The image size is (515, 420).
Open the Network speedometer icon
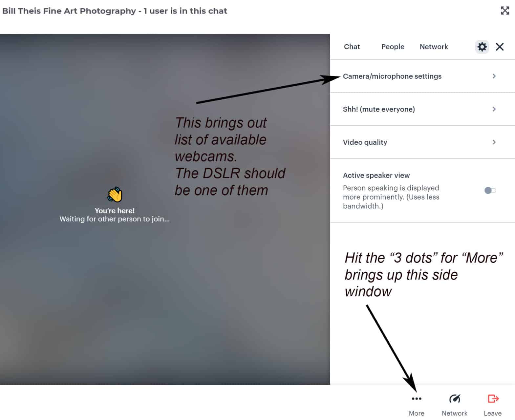click(x=455, y=399)
